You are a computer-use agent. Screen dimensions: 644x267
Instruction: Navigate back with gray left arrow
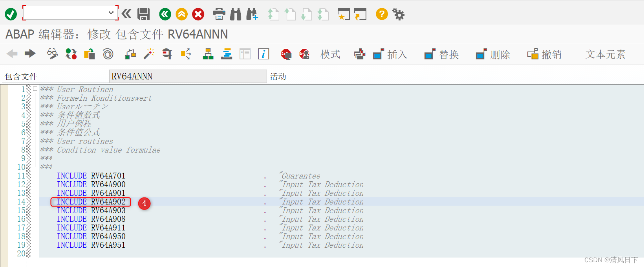pos(12,53)
